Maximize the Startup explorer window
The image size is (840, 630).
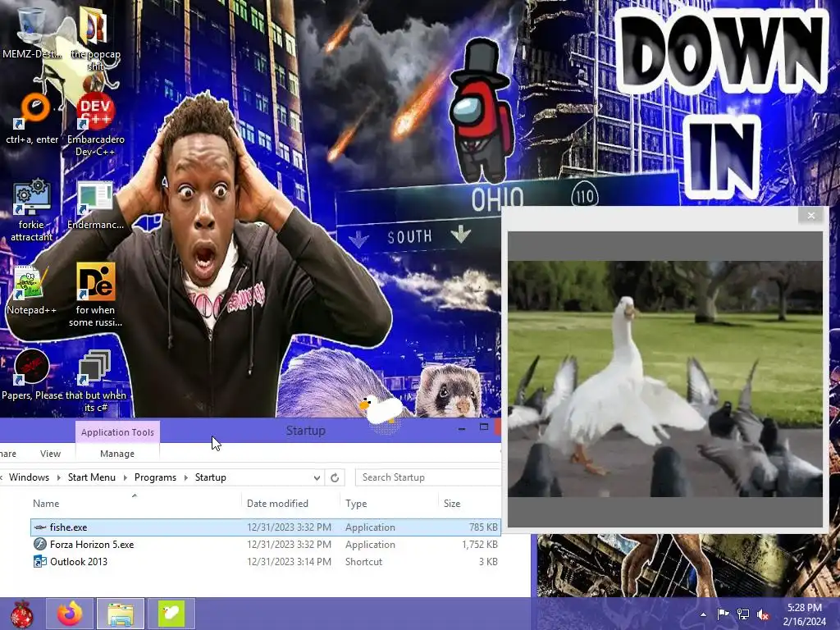[x=484, y=427]
